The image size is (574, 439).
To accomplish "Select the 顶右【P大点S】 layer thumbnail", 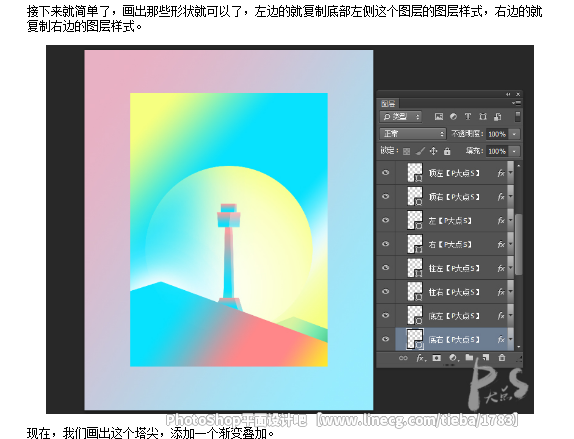I will click(415, 197).
